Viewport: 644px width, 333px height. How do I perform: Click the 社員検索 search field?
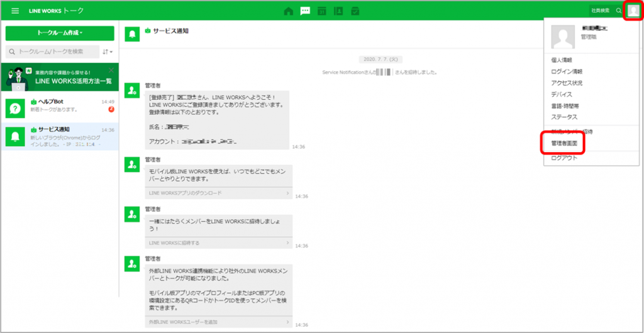tap(602, 11)
